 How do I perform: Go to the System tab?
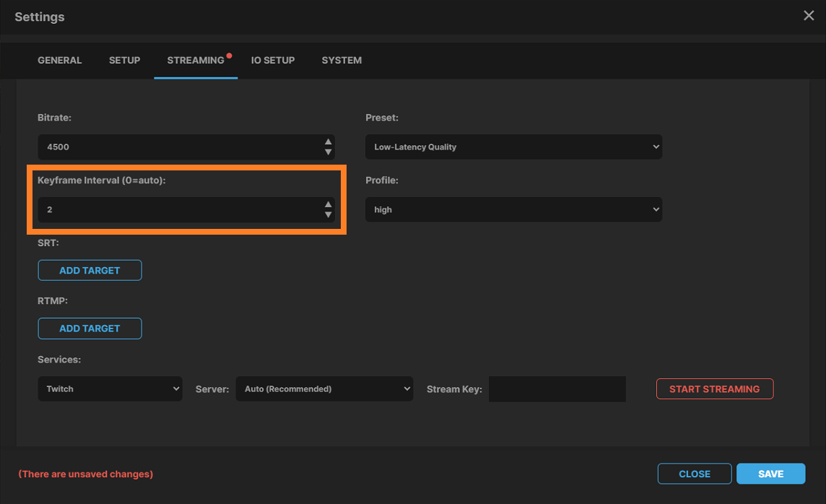(x=342, y=61)
